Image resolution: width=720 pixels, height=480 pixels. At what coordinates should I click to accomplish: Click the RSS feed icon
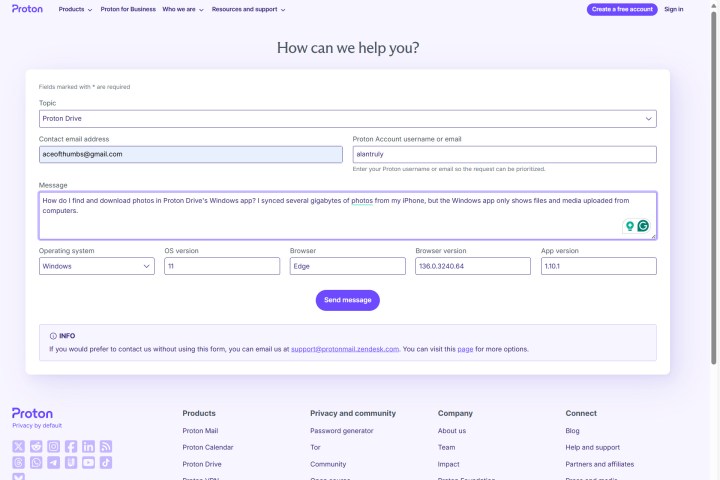click(x=106, y=446)
